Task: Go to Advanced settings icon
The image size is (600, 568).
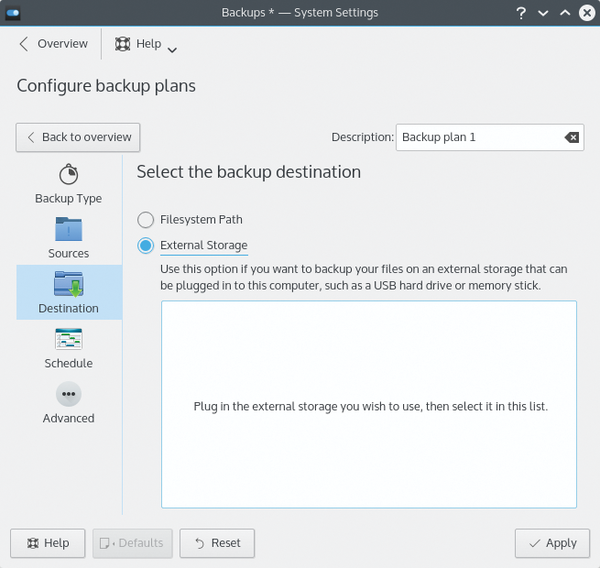Action: 68,394
